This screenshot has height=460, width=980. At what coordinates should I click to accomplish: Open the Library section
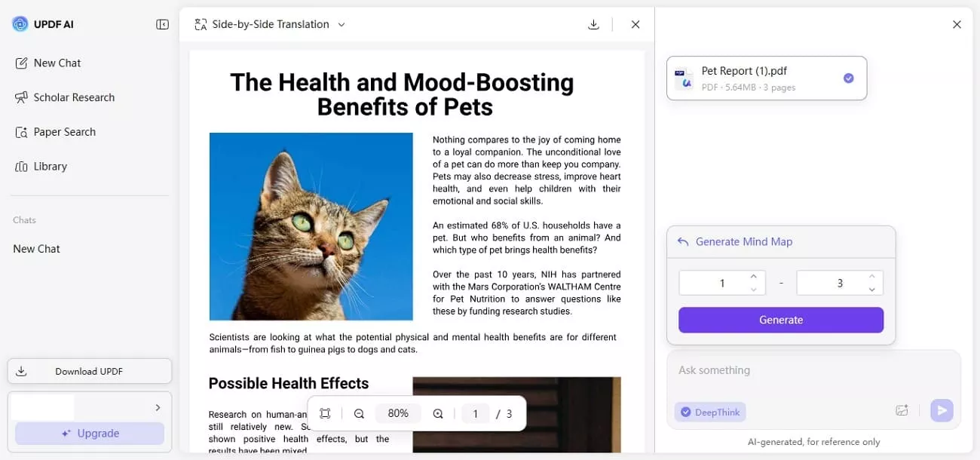click(41, 167)
